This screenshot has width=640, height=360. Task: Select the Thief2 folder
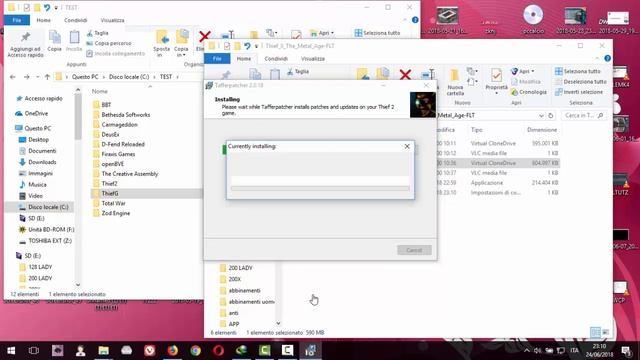pos(109,184)
